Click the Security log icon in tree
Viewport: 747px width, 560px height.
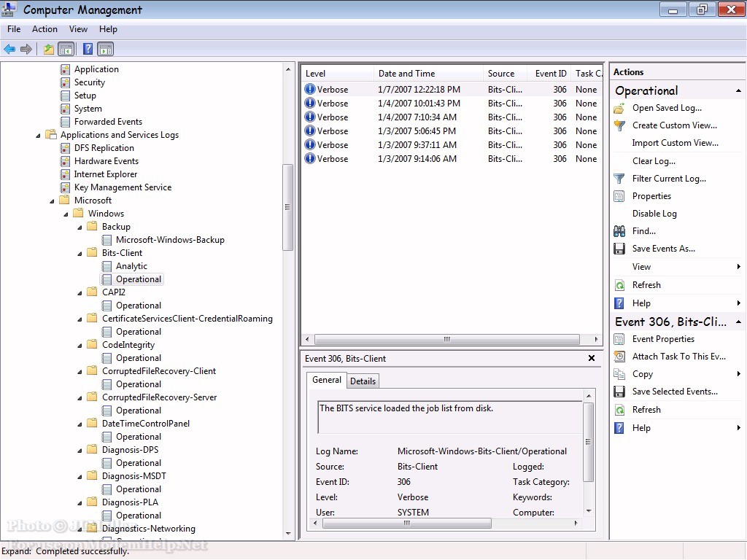point(65,82)
